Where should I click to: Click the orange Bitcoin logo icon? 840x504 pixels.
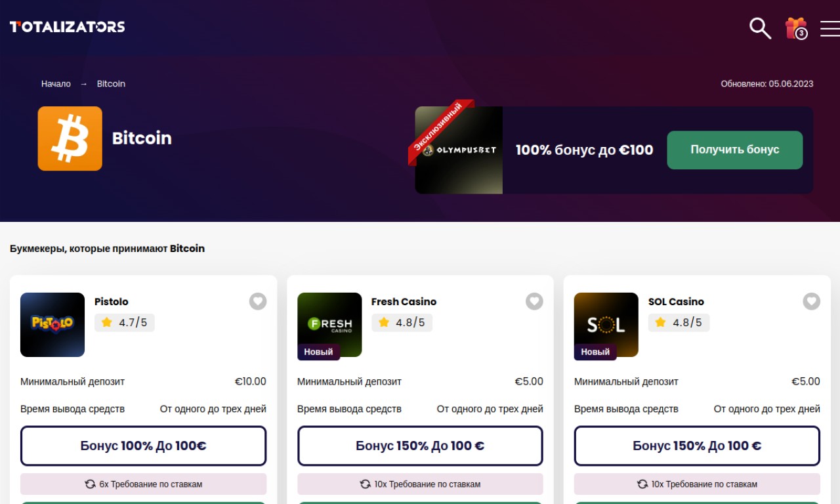[70, 138]
